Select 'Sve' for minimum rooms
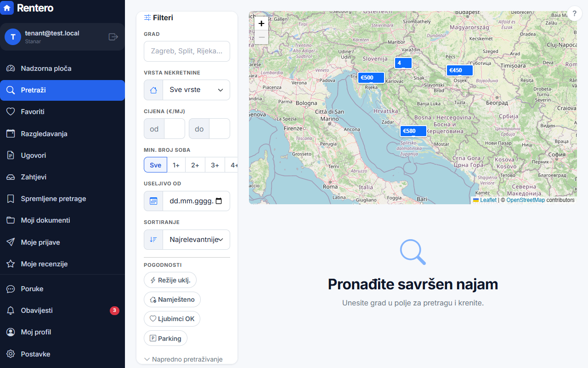 click(x=155, y=165)
